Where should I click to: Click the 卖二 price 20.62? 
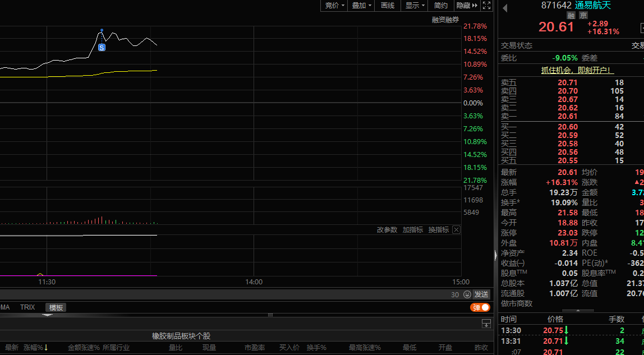coord(568,108)
